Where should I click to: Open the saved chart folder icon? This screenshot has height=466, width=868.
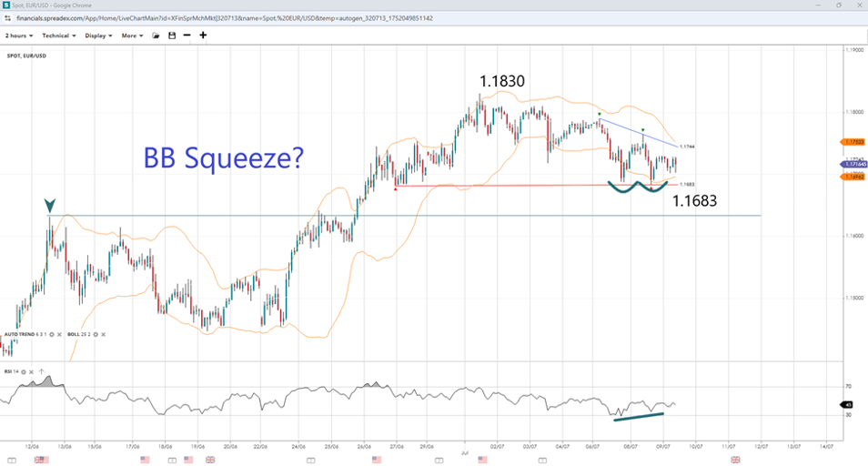[x=156, y=35]
